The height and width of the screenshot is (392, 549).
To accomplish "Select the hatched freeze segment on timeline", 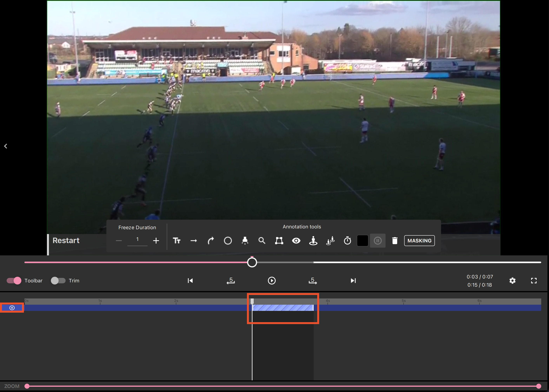I will 283,308.
